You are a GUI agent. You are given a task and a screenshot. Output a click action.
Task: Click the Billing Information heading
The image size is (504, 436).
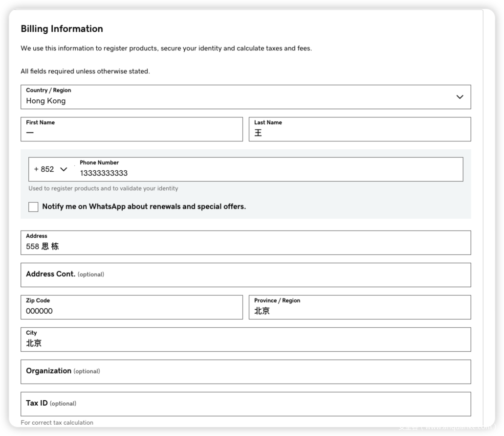click(x=62, y=29)
